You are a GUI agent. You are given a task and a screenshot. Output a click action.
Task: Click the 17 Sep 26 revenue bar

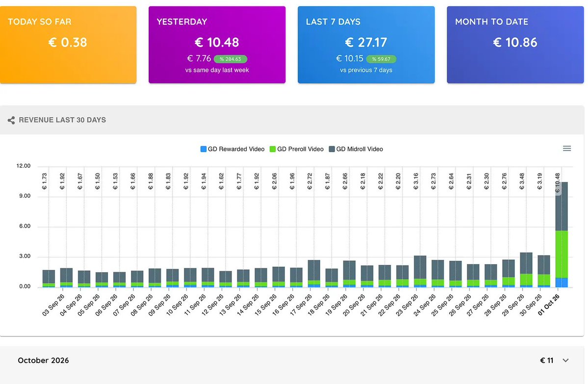(x=314, y=274)
